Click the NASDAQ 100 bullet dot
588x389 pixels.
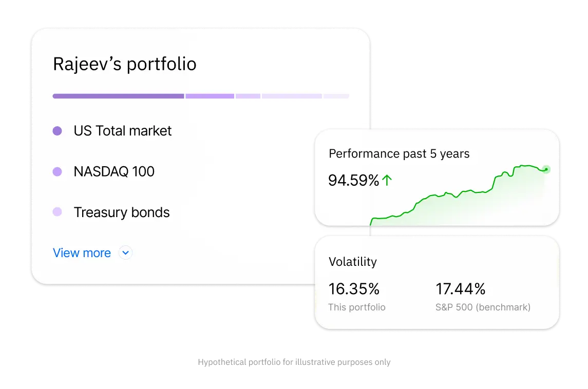tap(58, 171)
